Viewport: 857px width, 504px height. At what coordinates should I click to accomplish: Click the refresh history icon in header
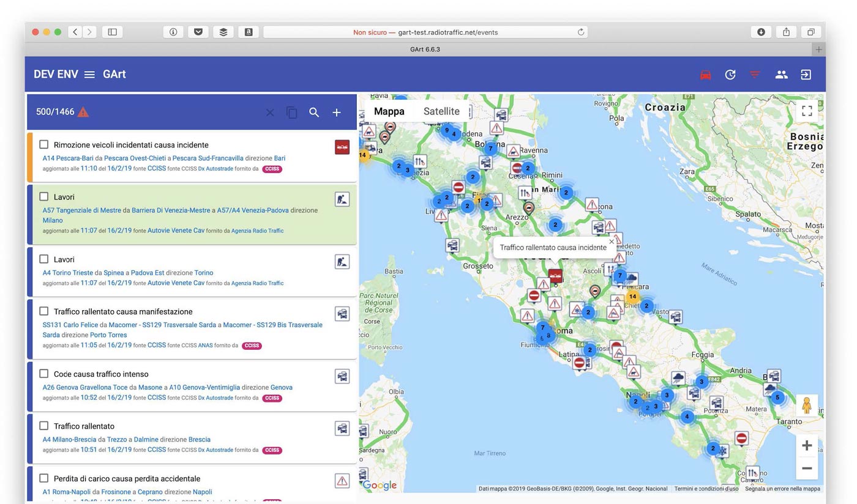pyautogui.click(x=730, y=75)
